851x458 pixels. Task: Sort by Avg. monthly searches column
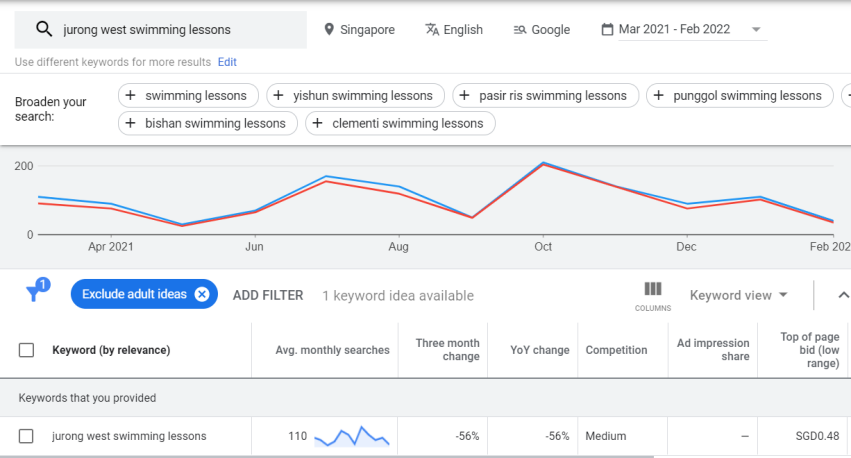(332, 350)
